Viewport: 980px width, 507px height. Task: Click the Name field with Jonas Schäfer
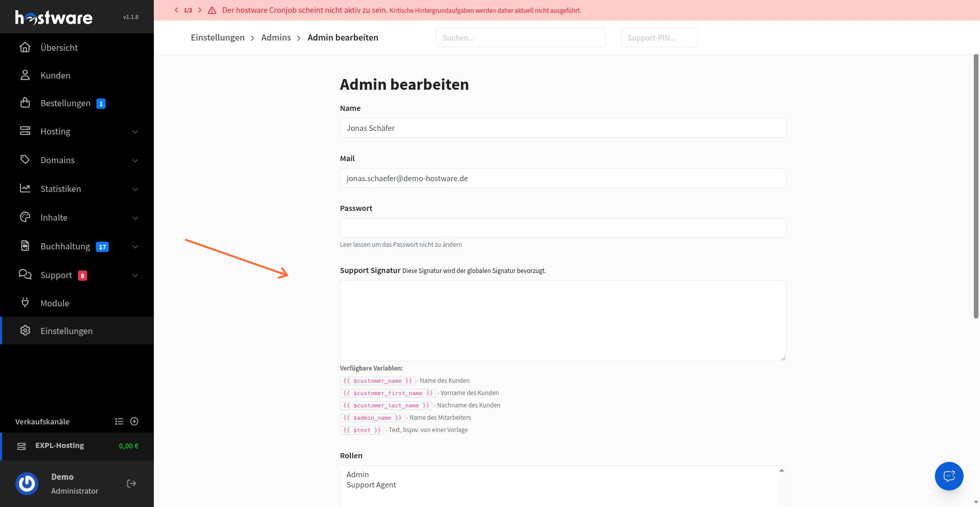[563, 128]
